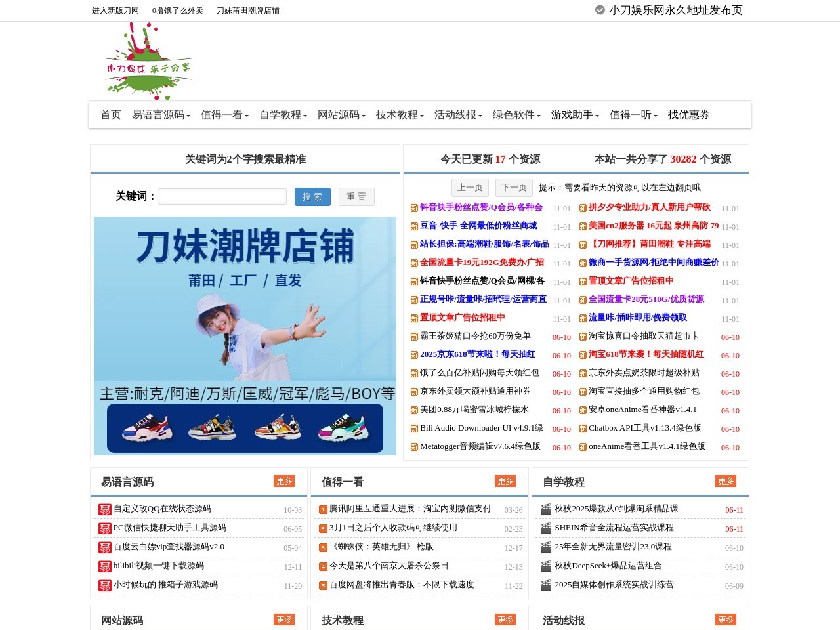Open 【刀网推荐】莆田潮鞋 专注高端 link

(650, 244)
